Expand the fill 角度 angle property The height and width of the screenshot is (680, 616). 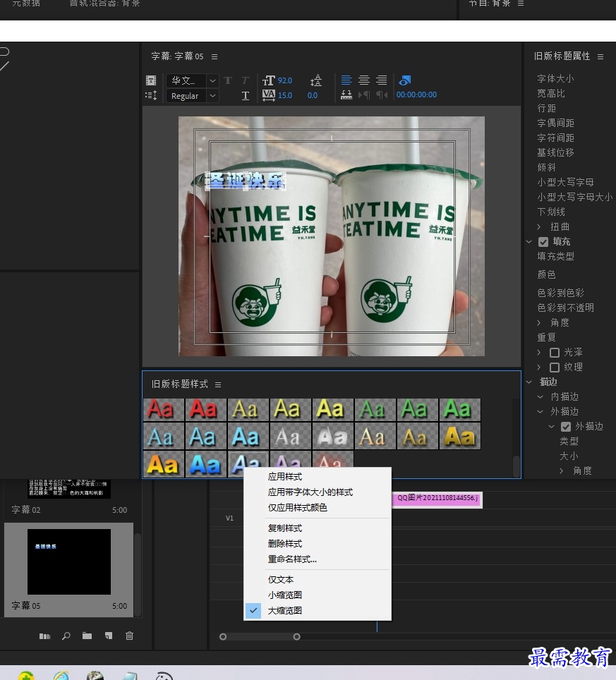pos(539,322)
